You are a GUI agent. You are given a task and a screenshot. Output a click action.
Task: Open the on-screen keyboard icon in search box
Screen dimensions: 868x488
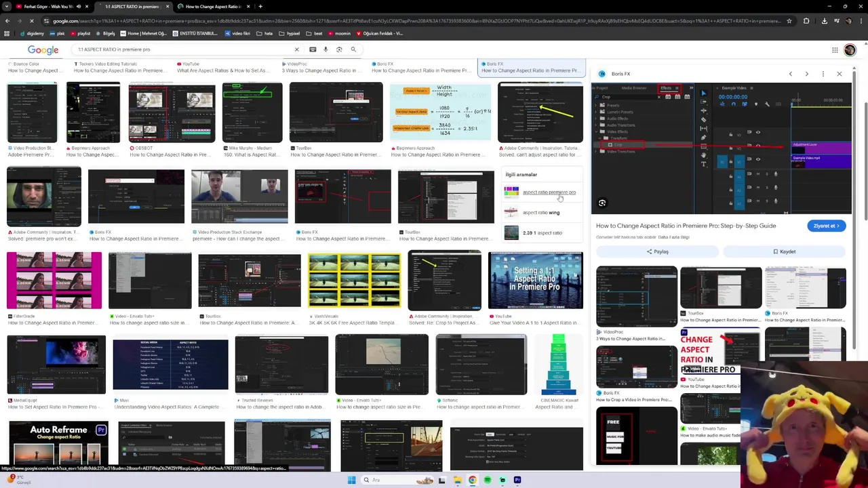[313, 49]
